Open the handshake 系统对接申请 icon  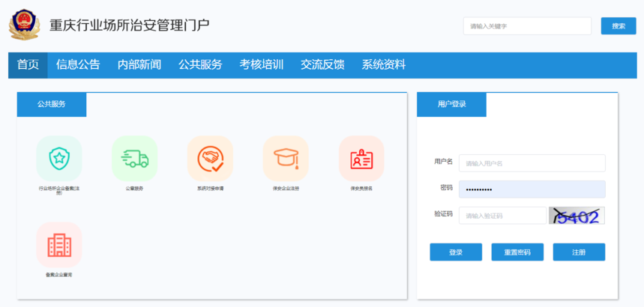pyautogui.click(x=210, y=158)
